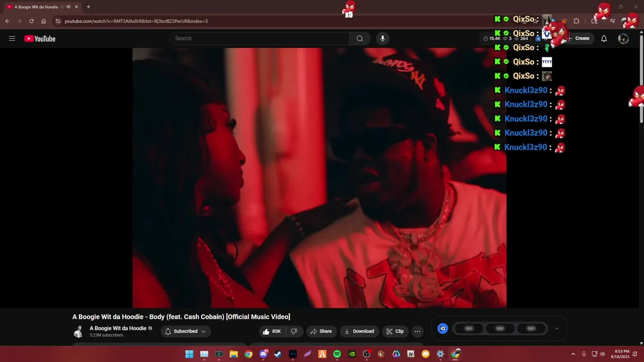644x362 pixels.
Task: Close the A Boogie Wit da Hoodie tab
Action: (76, 7)
